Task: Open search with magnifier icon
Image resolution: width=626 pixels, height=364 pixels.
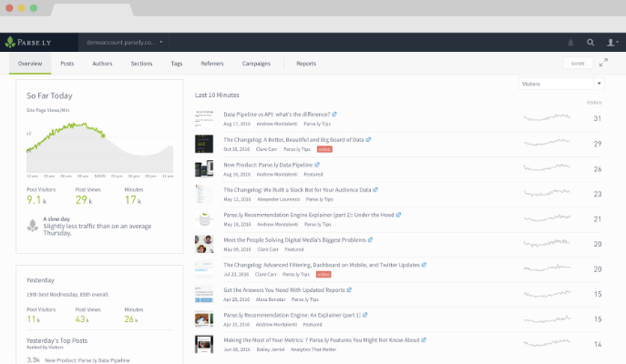Action: 590,42
